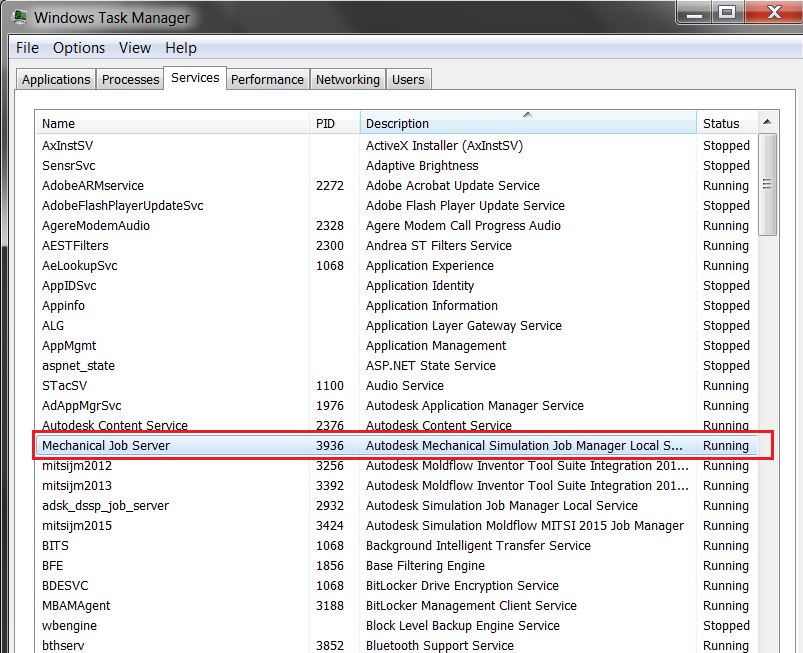803x653 pixels.
Task: Switch to the Users tab
Action: 408,79
